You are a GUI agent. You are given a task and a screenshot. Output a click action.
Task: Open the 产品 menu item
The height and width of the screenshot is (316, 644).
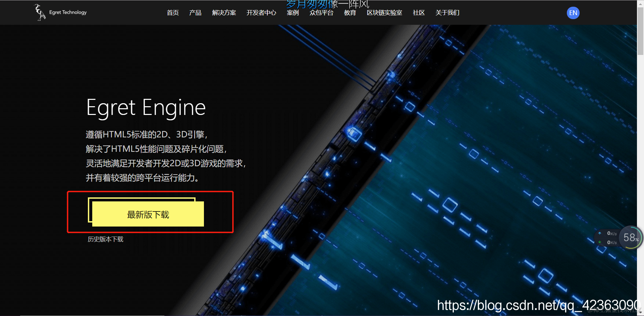tap(195, 13)
